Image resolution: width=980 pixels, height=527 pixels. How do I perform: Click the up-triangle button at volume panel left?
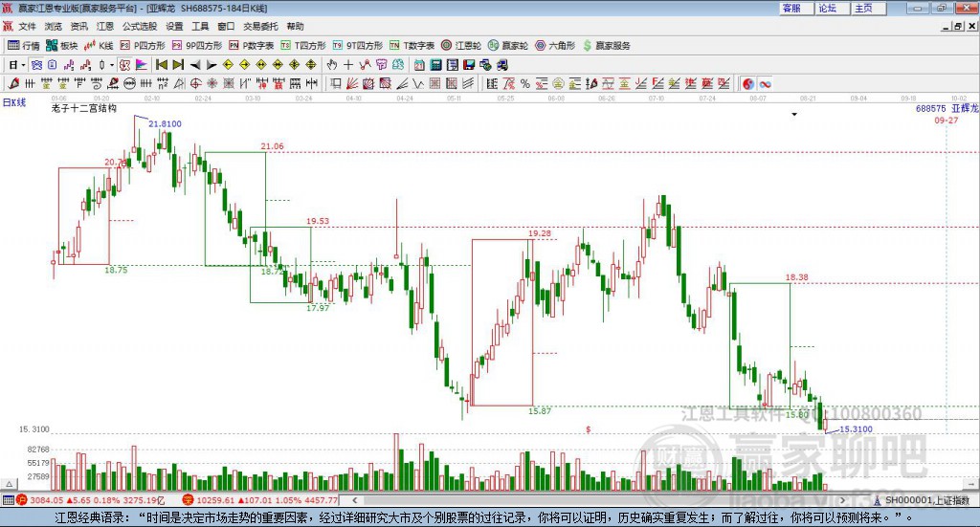pos(10,484)
